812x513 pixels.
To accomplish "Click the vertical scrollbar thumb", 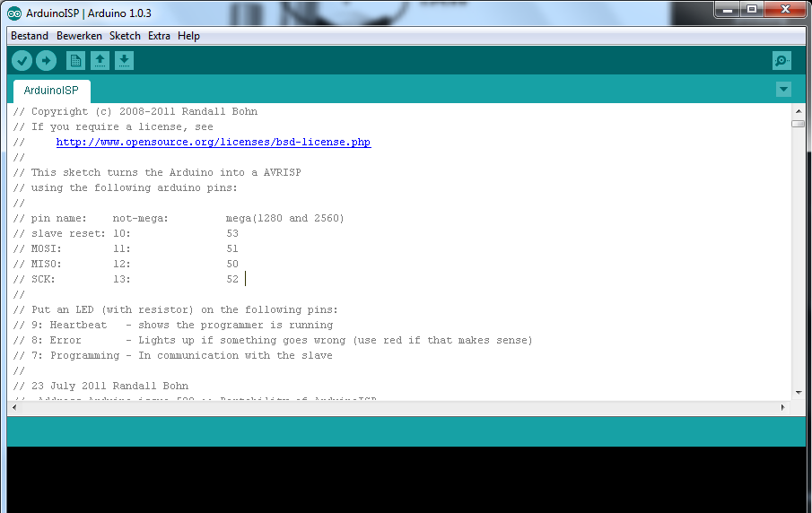I will tap(798, 124).
